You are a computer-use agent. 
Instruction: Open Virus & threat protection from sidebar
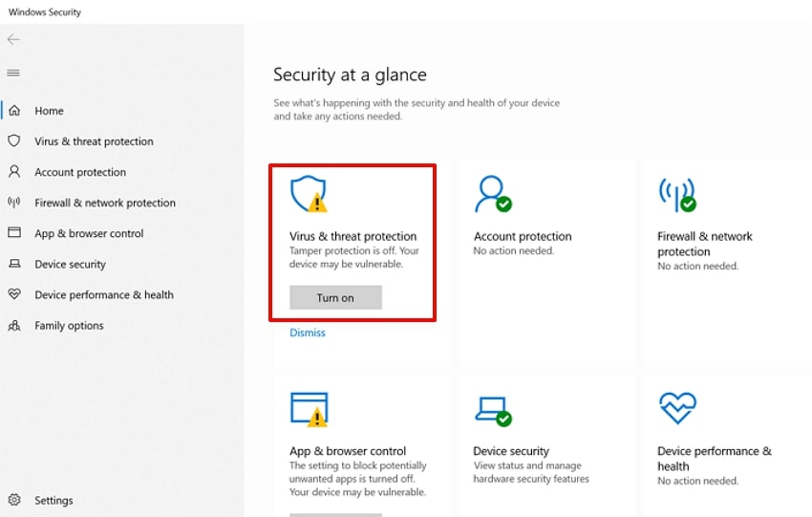(94, 140)
